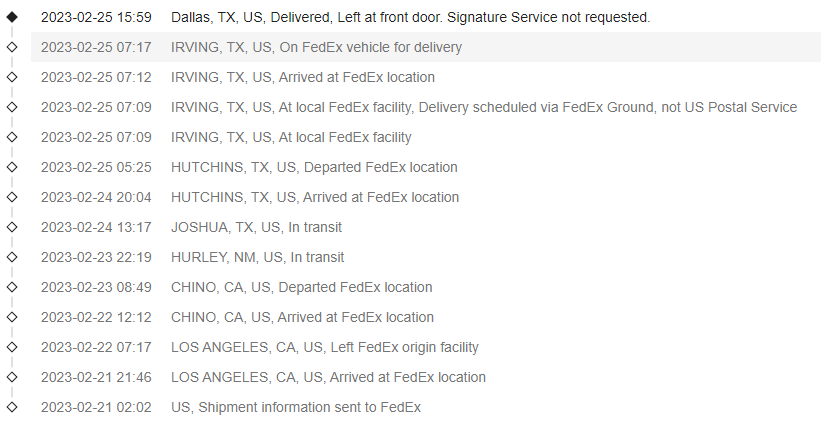Select Chino Departed FedEx location entry

click(x=301, y=287)
